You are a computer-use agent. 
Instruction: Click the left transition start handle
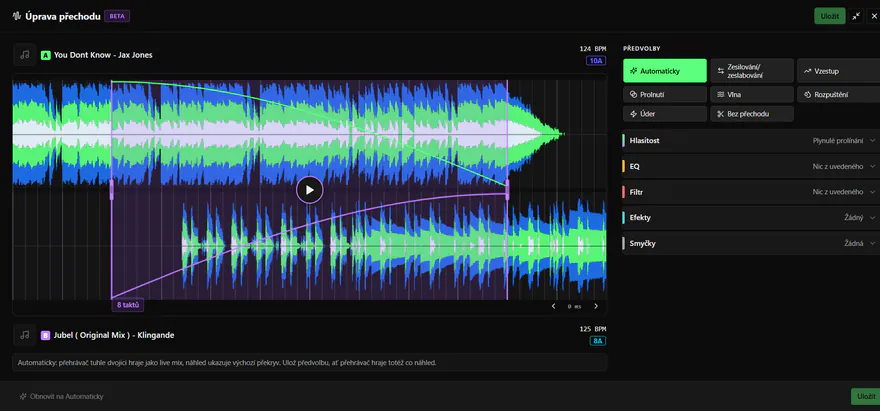(x=112, y=190)
